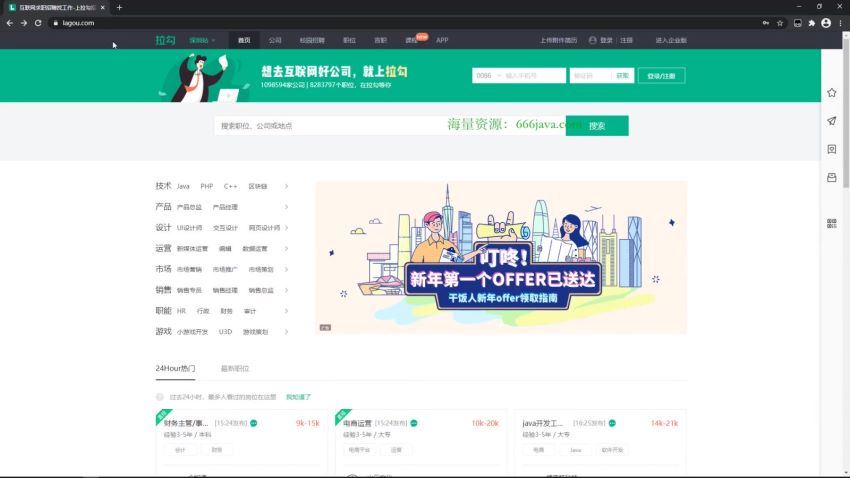
Task: Select the Java link in 技术 row
Action: (183, 186)
